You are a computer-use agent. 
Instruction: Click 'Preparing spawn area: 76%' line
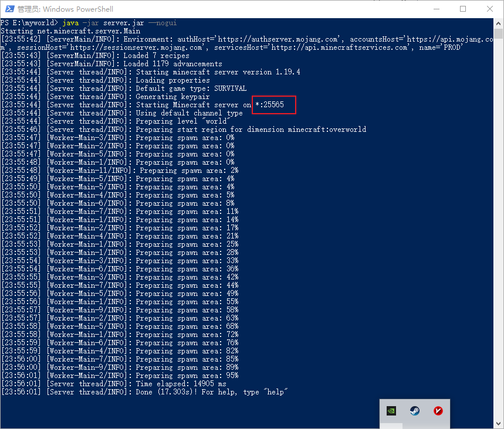pos(120,343)
